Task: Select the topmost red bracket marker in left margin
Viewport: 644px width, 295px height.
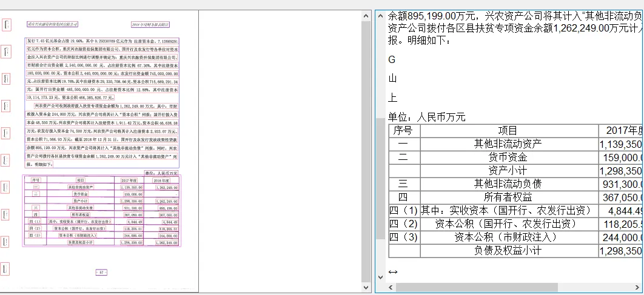Action: [x=6, y=25]
